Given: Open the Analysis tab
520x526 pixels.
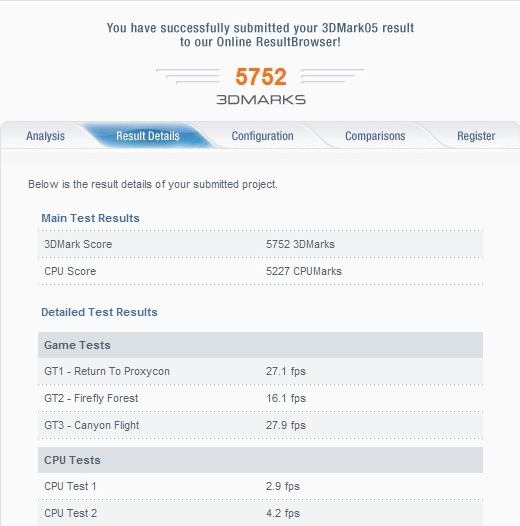Looking at the screenshot, I should point(45,136).
